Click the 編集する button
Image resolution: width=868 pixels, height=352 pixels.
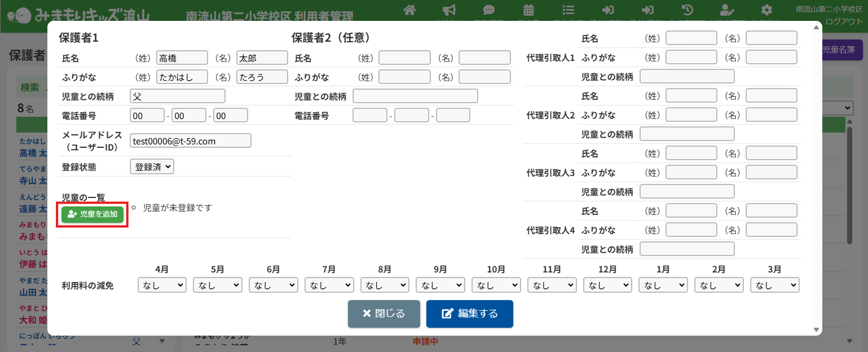(469, 314)
